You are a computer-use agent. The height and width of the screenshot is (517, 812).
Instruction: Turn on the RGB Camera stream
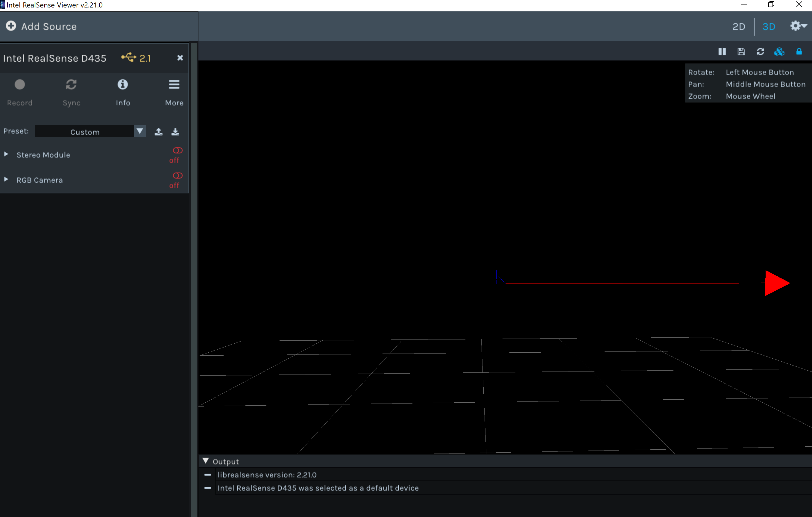tap(177, 175)
